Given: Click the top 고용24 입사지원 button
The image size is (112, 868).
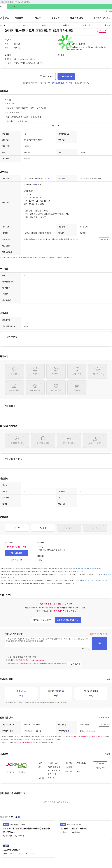Looking at the screenshot, I should [x=66, y=76].
